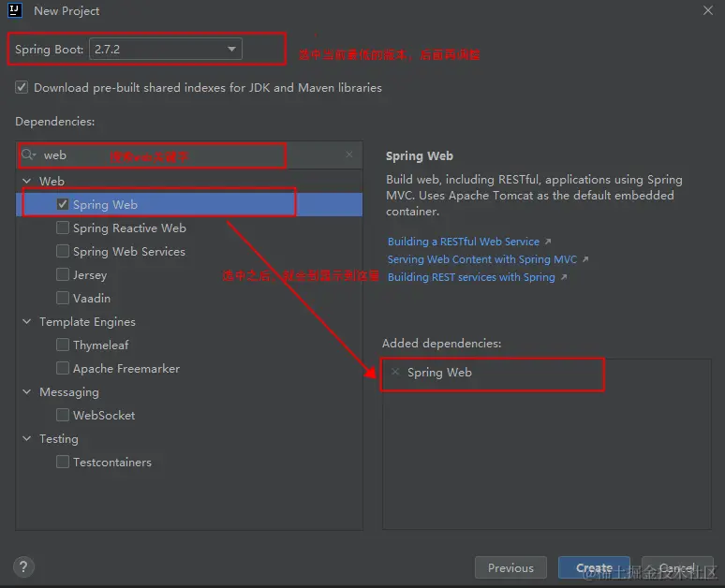Image resolution: width=725 pixels, height=588 pixels.
Task: Enable Spring Web Services dependency
Action: coord(63,251)
